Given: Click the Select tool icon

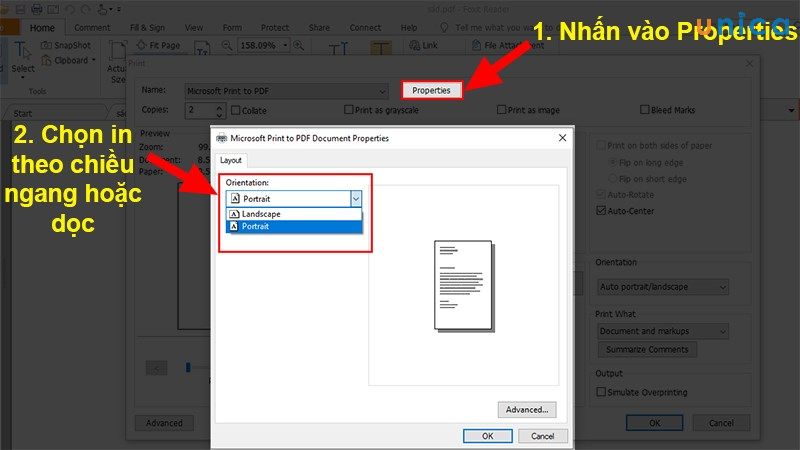Looking at the screenshot, I should click(x=23, y=55).
